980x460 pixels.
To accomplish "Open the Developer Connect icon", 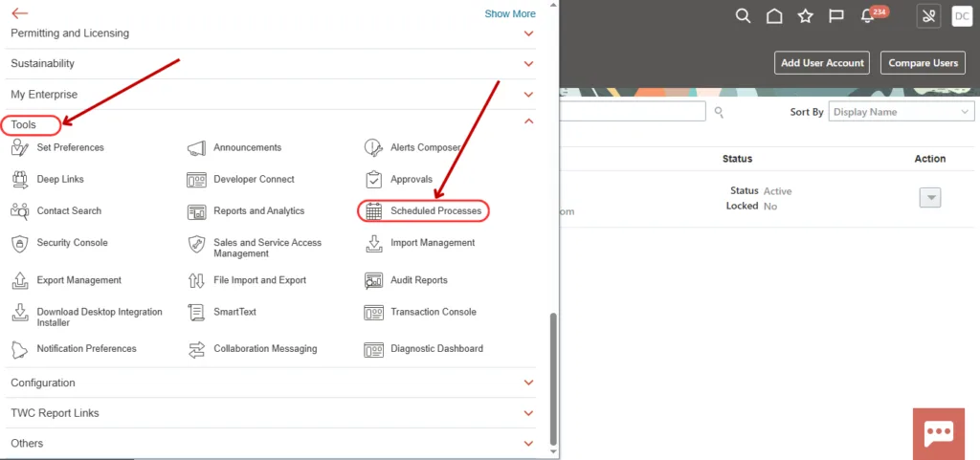I will pos(197,180).
